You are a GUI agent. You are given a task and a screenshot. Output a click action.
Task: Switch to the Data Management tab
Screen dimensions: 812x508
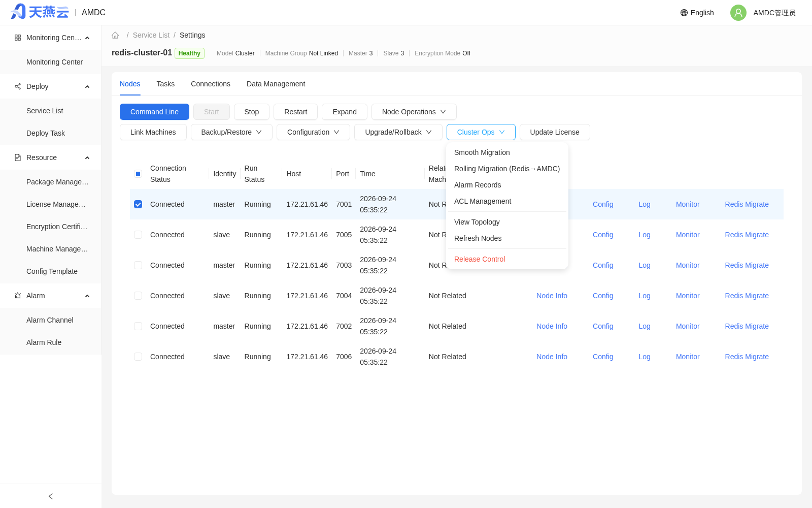(x=276, y=84)
